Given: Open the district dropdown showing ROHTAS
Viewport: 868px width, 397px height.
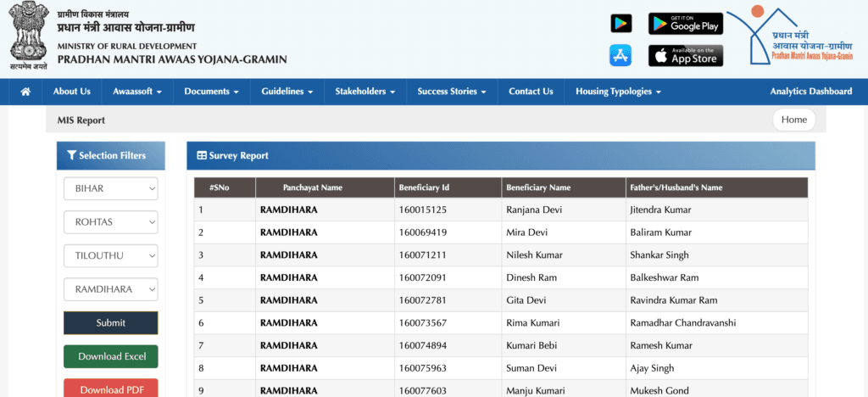Looking at the screenshot, I should [111, 222].
